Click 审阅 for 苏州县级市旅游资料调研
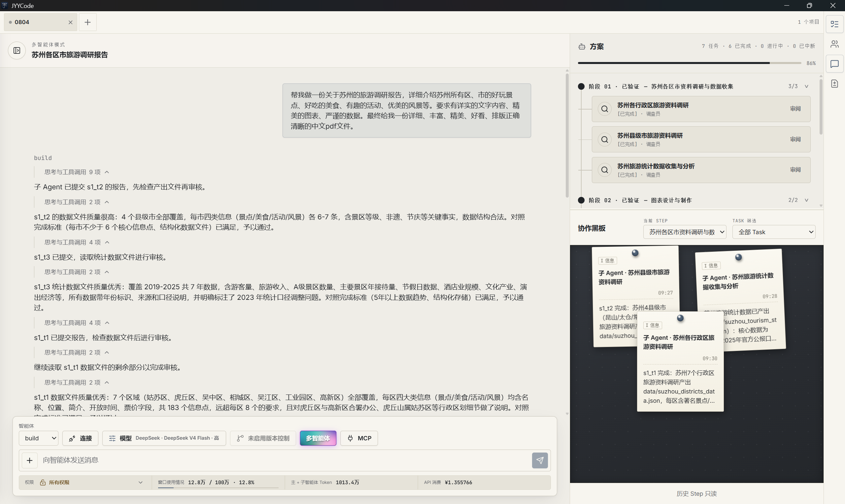Screen dimensions: 845x504 [795, 139]
